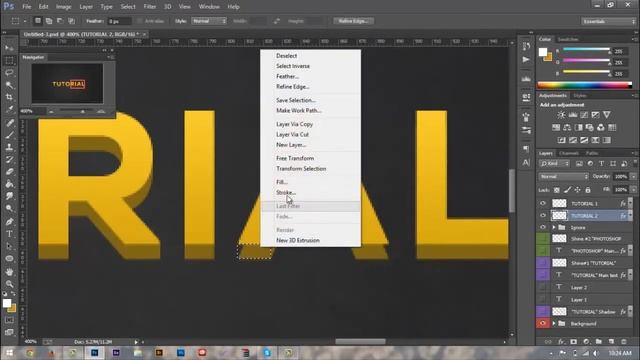Click the link layers icon
Image resolution: width=640 pixels, height=360 pixels.
(x=548, y=342)
